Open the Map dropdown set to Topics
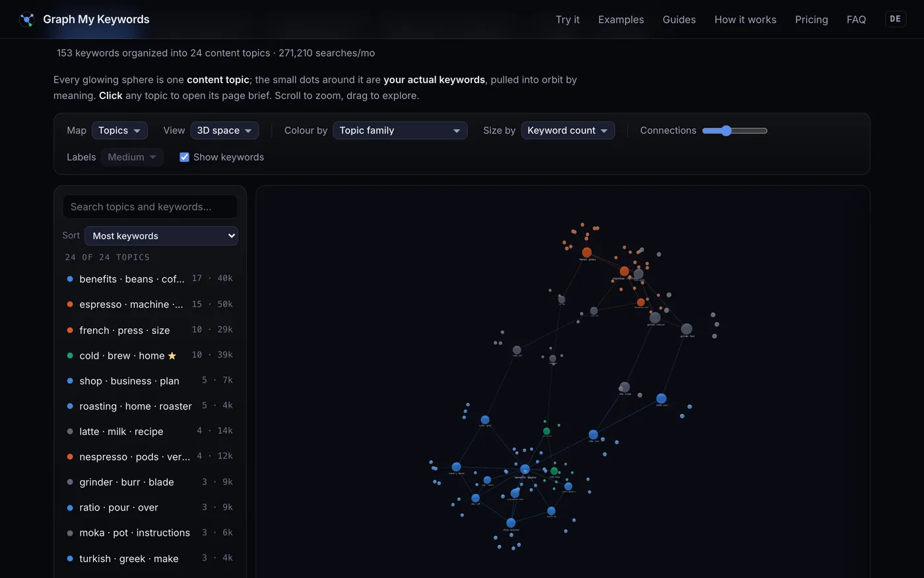 coord(119,131)
